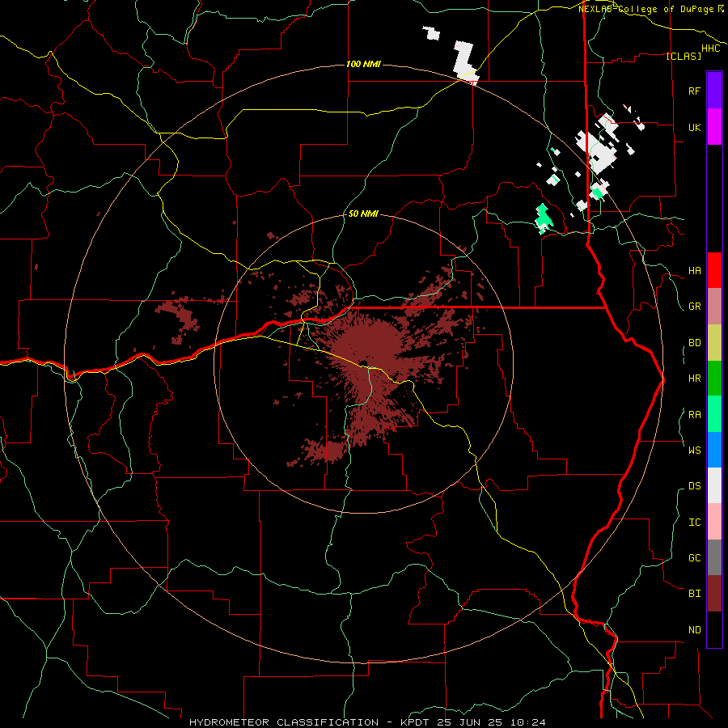728x728 pixels.
Task: Click the HA legend label
Action: click(694, 271)
